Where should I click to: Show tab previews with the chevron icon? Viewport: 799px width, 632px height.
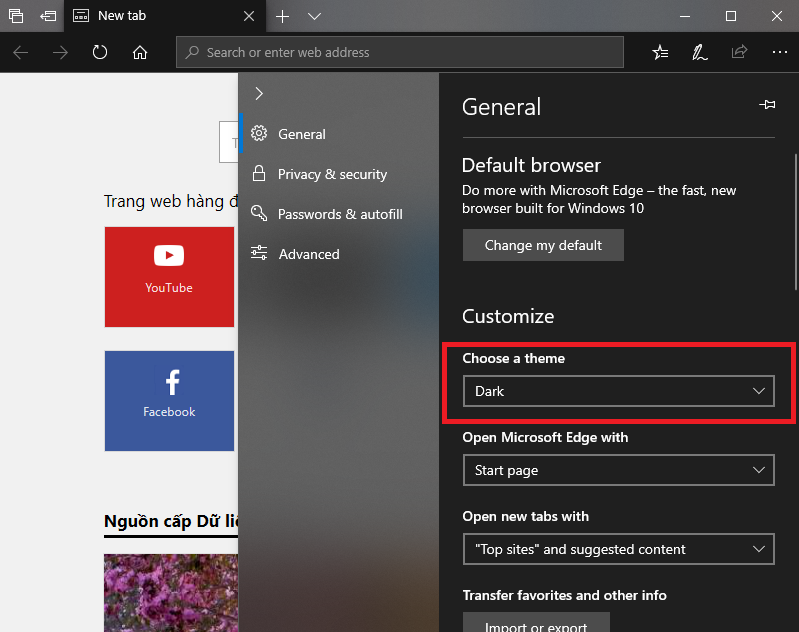[314, 16]
